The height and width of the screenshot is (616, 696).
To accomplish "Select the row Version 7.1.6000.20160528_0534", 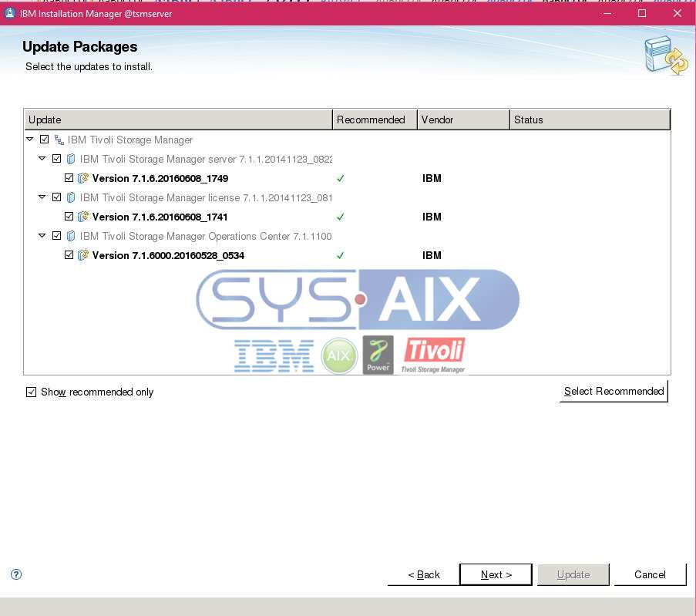I will [347, 255].
